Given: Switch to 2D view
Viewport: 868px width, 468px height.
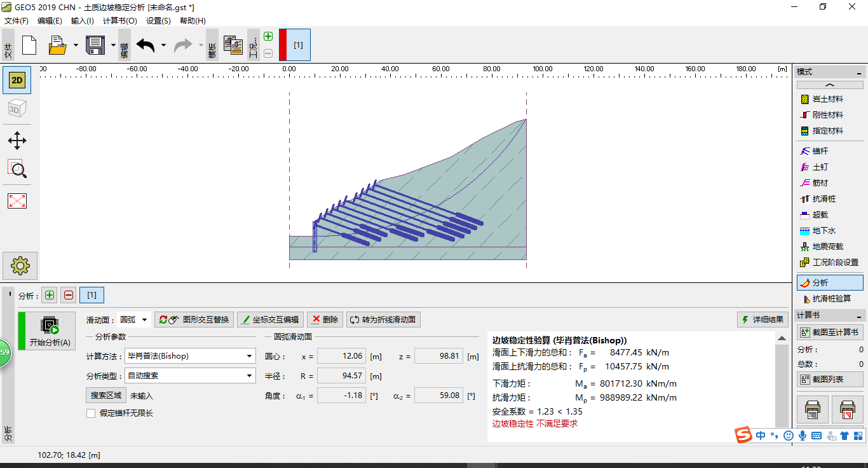Looking at the screenshot, I should click(17, 80).
